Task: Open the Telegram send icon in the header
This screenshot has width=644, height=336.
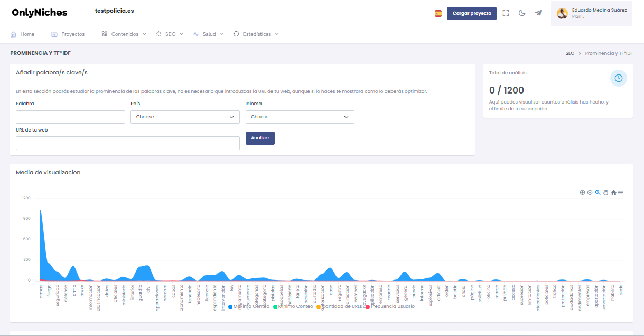Action: pos(538,13)
